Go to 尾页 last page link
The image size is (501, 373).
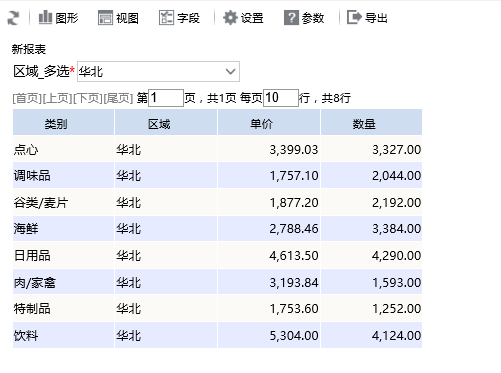coord(118,98)
